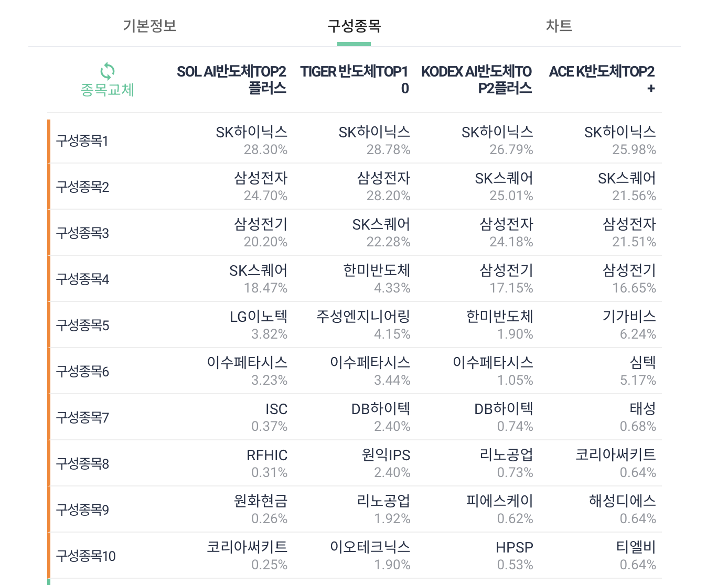Click TIGER 반도체TOP10 column header
The height and width of the screenshot is (585, 728).
click(x=354, y=80)
